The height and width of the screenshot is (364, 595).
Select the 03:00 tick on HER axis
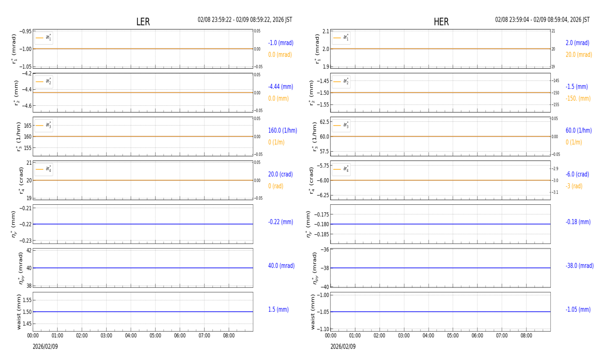tap(404, 336)
